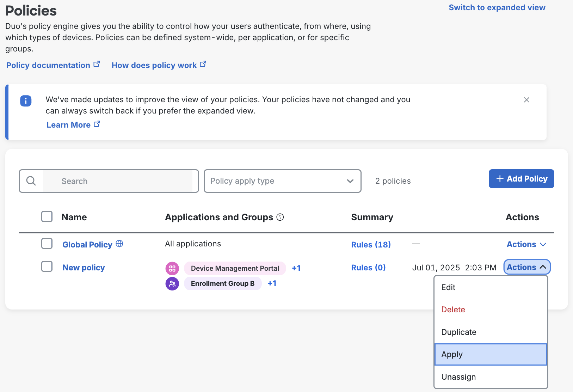This screenshot has height=392, width=573.
Task: Click the Enrollment Group B group icon
Action: 172,283
